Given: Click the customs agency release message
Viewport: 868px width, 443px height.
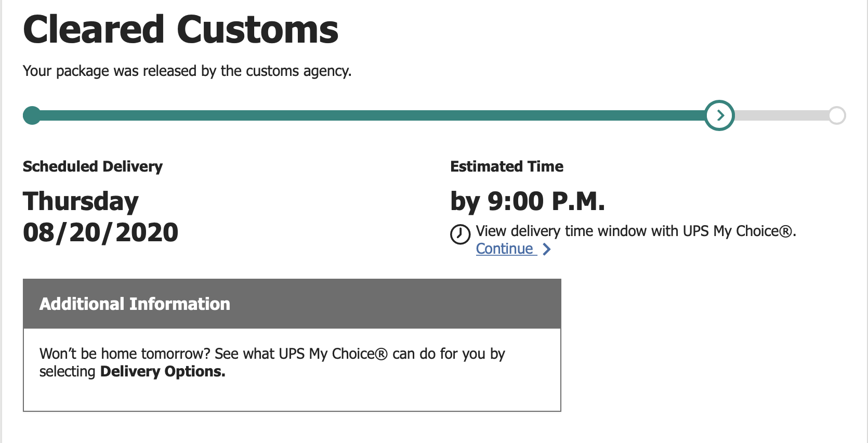Looking at the screenshot, I should (x=187, y=71).
